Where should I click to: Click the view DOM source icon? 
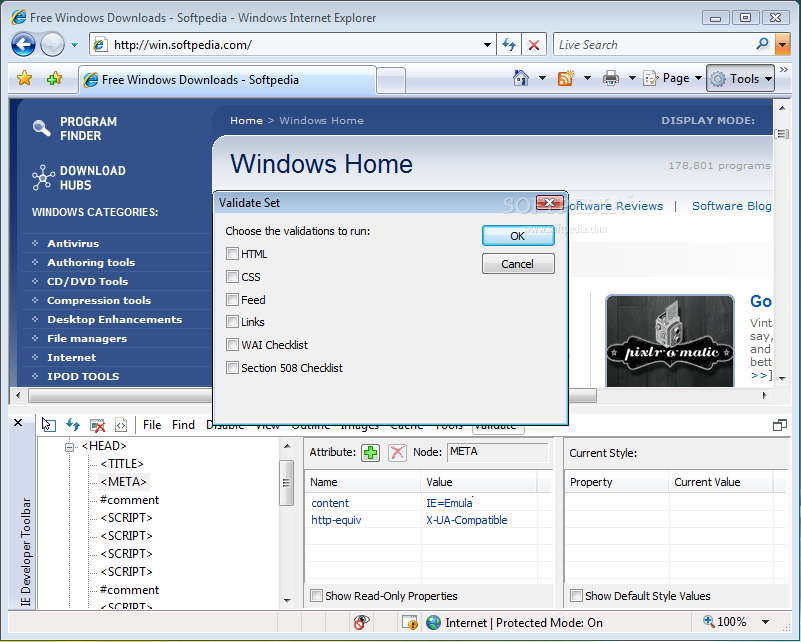tap(121, 425)
